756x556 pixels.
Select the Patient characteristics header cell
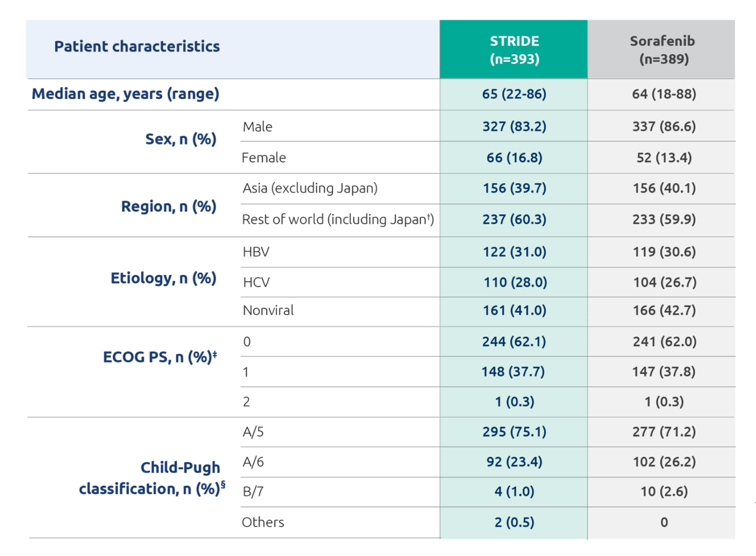pos(137,46)
